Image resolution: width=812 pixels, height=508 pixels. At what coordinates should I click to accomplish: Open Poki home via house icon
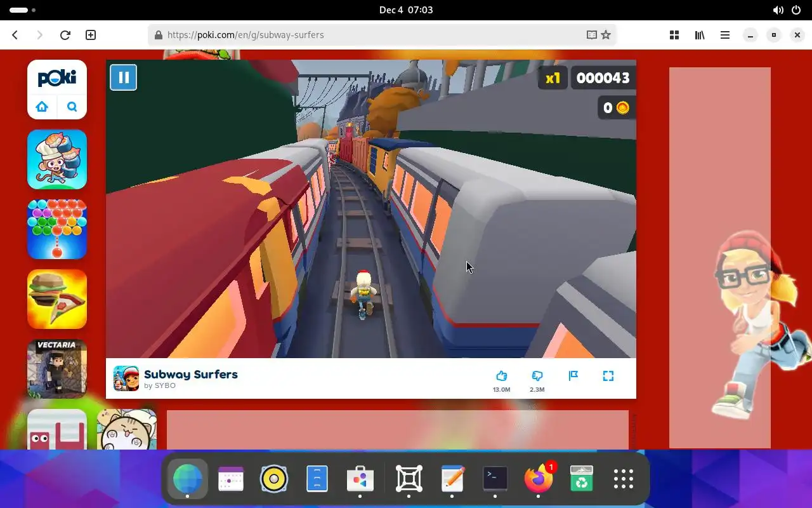[42, 107]
